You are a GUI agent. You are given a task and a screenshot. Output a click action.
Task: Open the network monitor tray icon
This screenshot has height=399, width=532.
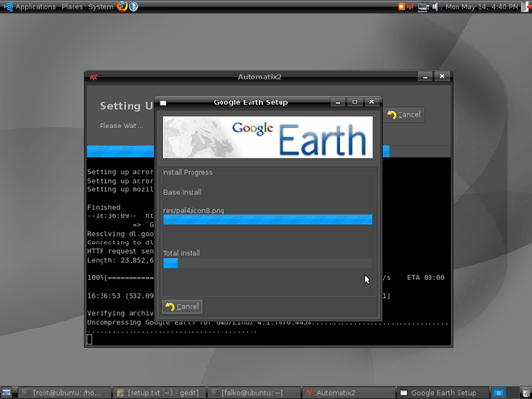click(423, 7)
